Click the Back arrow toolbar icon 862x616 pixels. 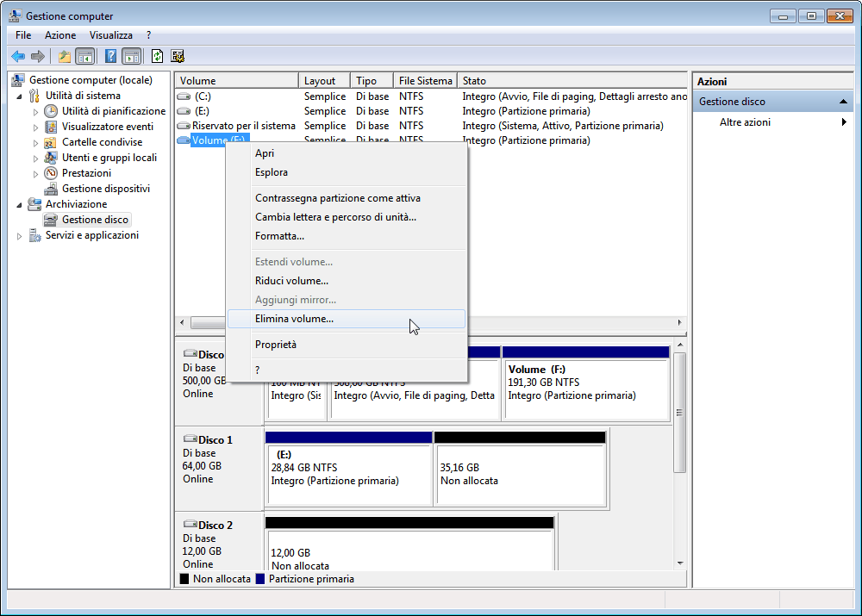click(x=18, y=56)
